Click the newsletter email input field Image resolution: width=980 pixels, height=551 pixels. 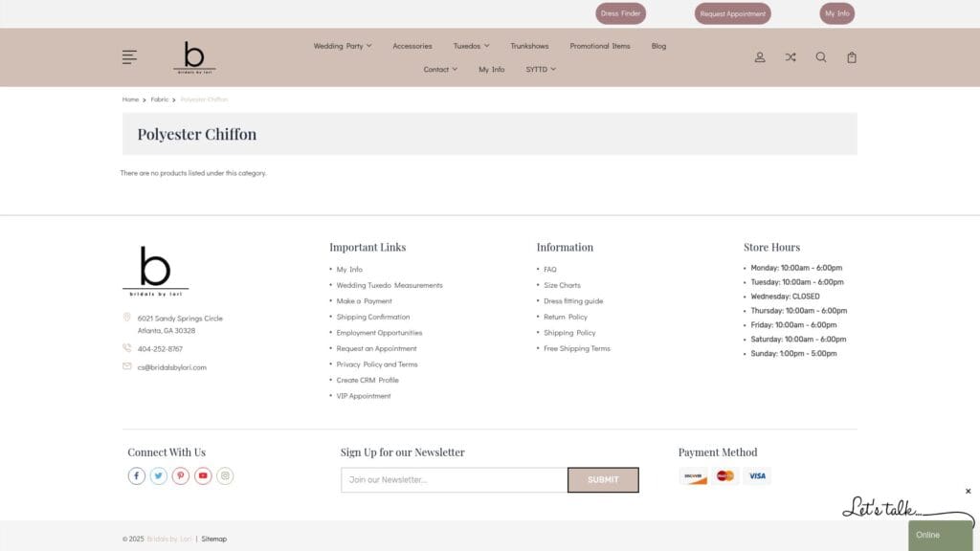(x=454, y=480)
